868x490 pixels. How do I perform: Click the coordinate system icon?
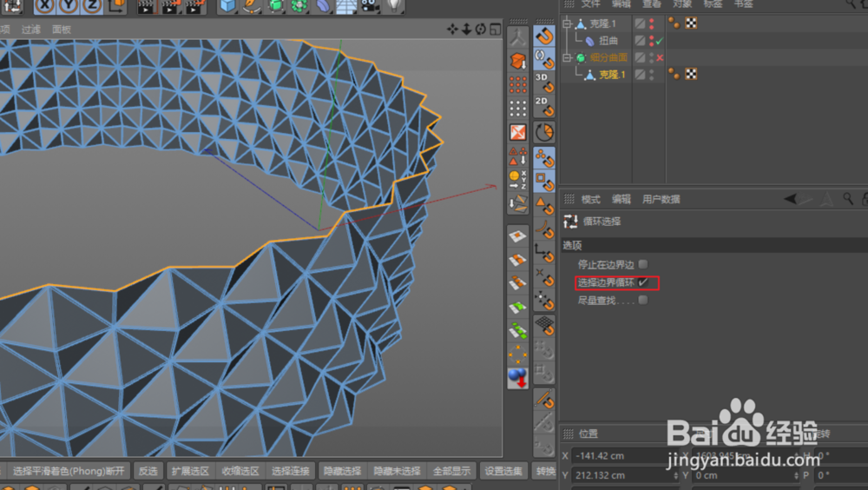pyautogui.click(x=117, y=6)
